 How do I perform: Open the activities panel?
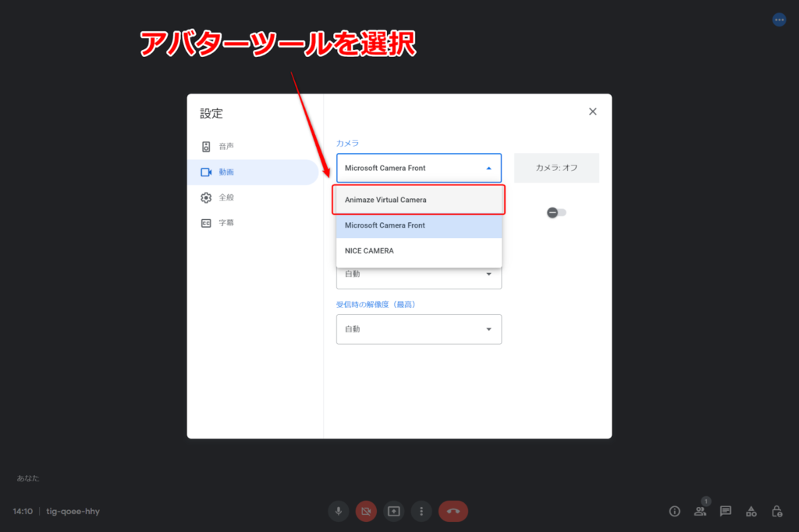point(751,511)
